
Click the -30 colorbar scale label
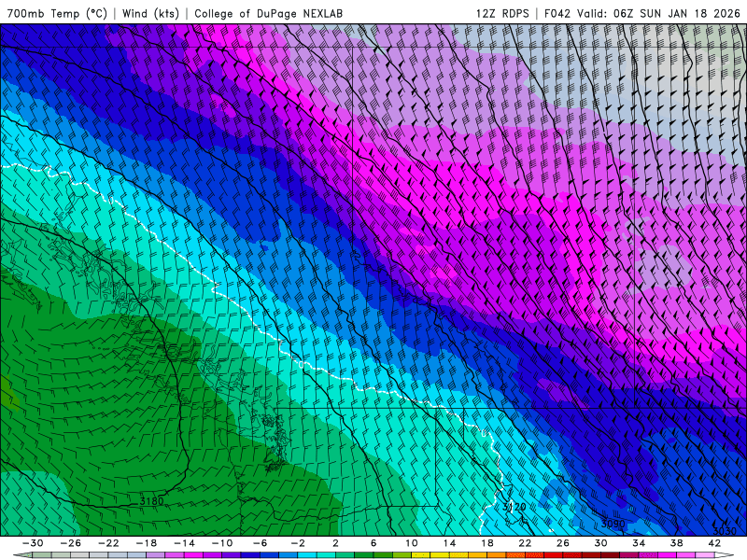(33, 543)
